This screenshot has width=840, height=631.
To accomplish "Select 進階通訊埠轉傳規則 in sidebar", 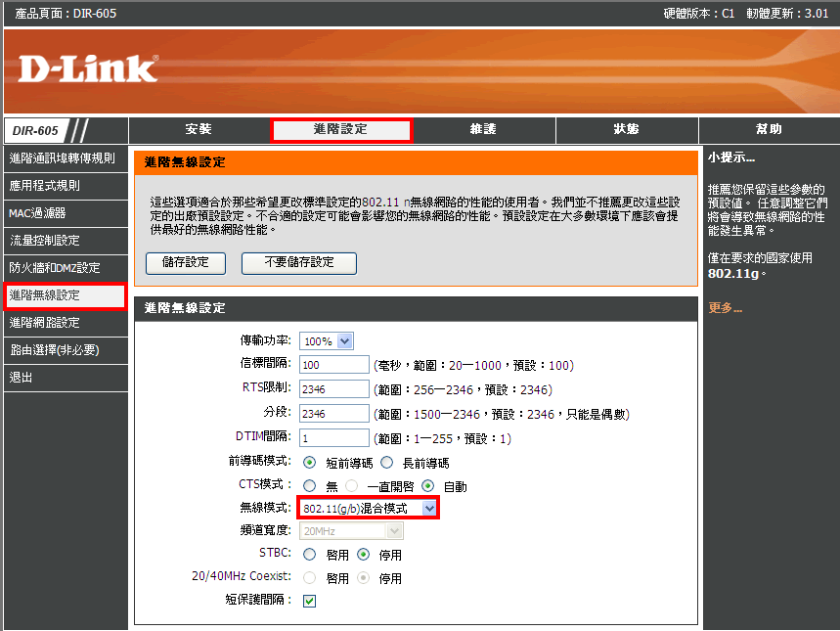I will 66,158.
